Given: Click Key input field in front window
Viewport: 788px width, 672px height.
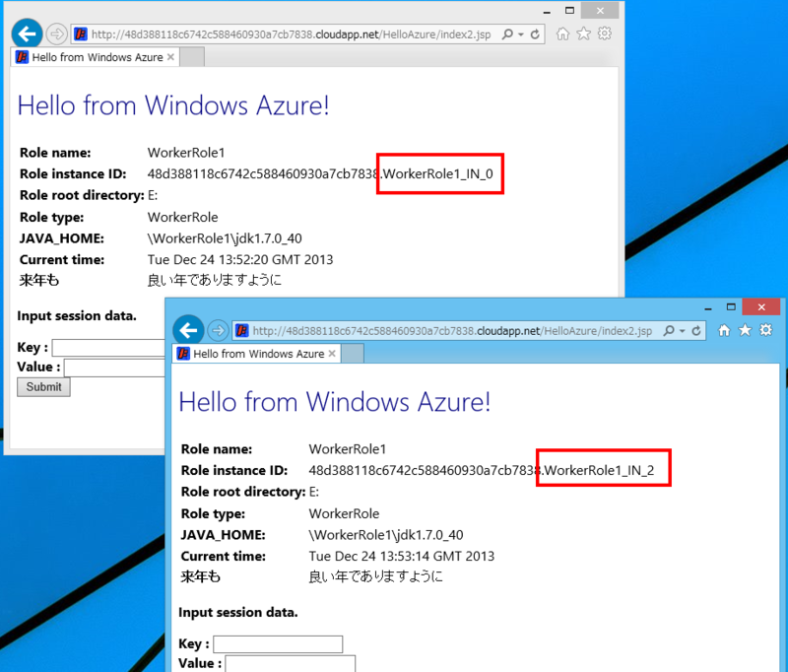Looking at the screenshot, I should tap(278, 644).
